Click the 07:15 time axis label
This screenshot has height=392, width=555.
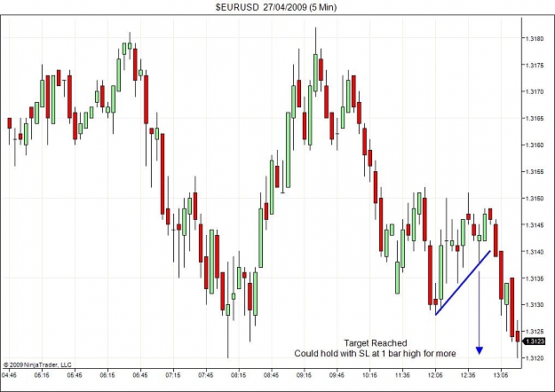click(x=173, y=375)
